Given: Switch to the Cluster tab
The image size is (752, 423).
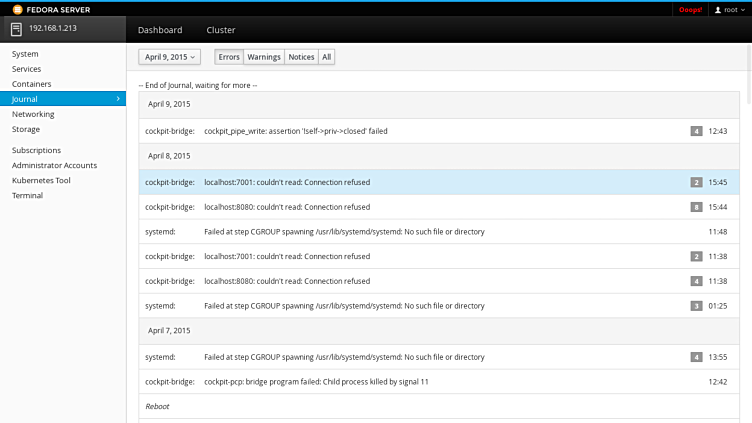Looking at the screenshot, I should (220, 30).
